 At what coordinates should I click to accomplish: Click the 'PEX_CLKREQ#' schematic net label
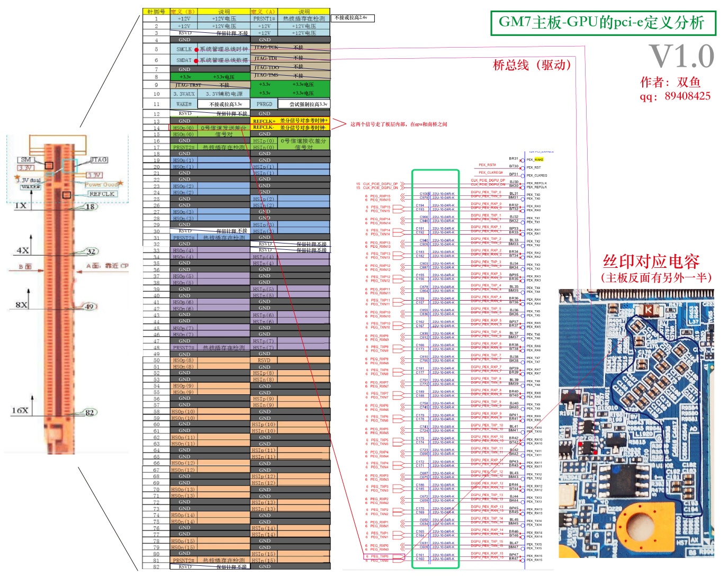[x=491, y=173]
